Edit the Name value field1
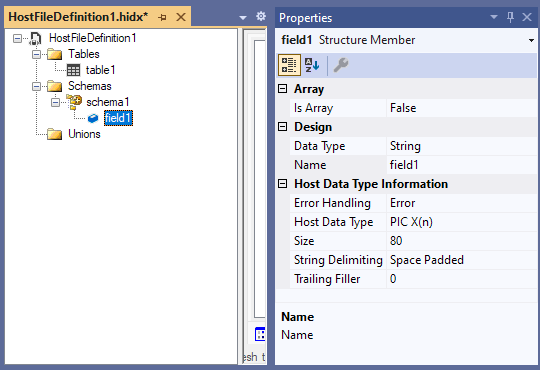This screenshot has width=540, height=370. tap(461, 165)
